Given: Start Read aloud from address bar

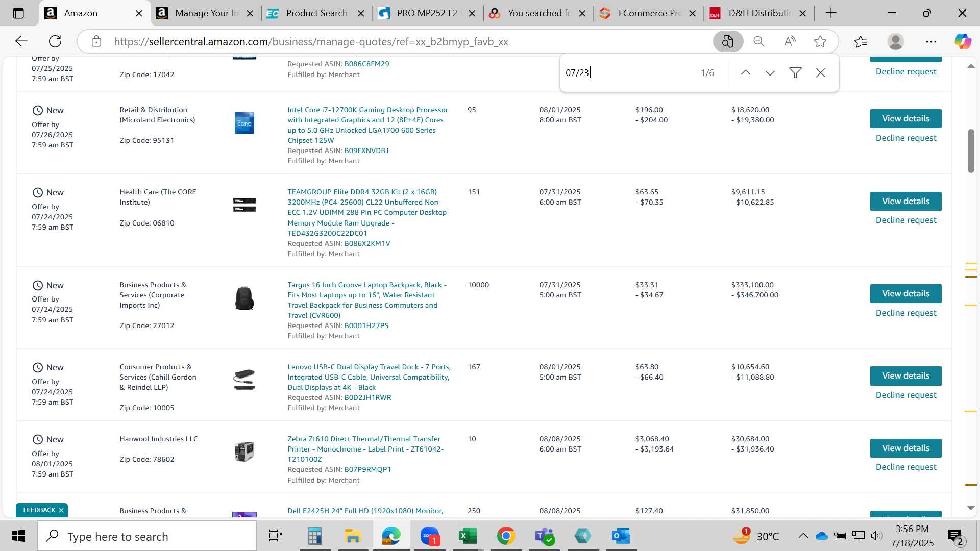Looking at the screenshot, I should [790, 41].
